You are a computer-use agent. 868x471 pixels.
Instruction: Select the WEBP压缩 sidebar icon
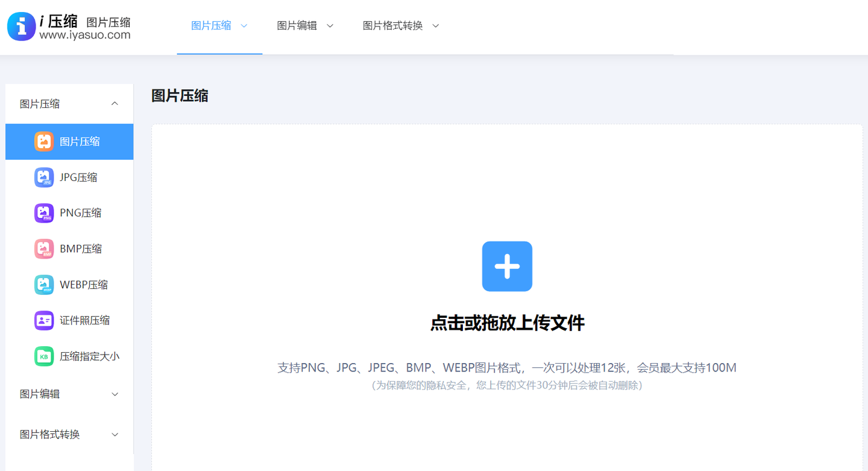pos(44,284)
